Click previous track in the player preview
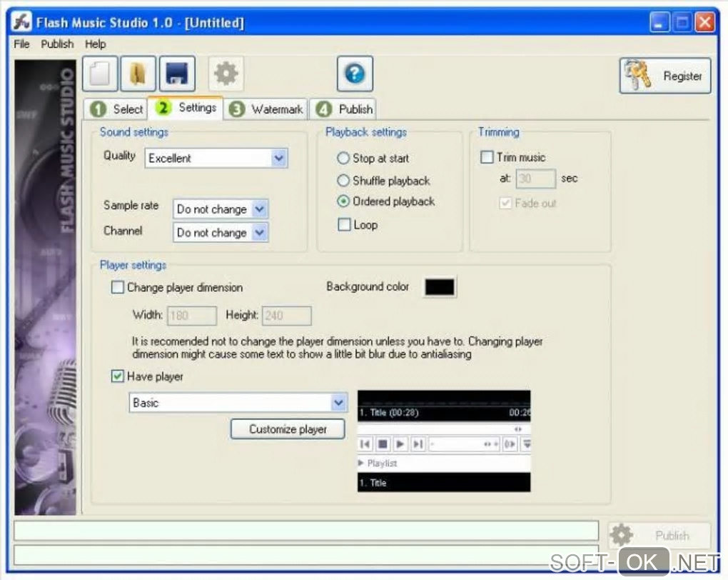 coord(365,444)
